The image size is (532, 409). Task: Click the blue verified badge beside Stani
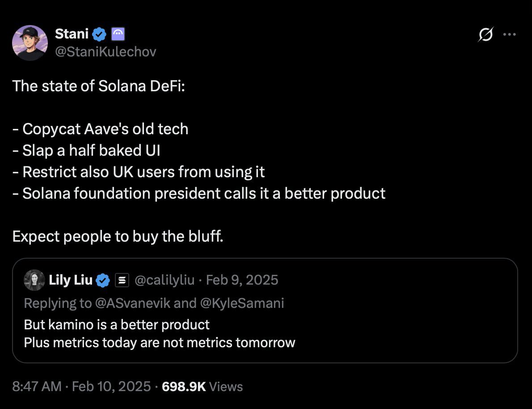[x=99, y=34]
